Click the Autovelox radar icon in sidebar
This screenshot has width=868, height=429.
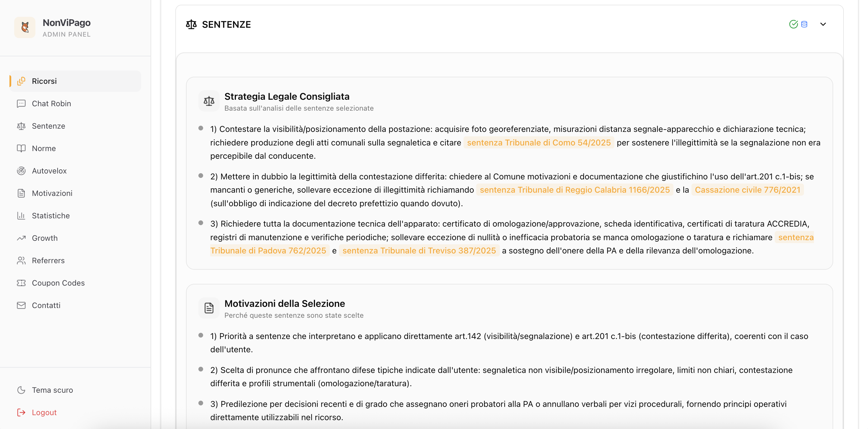(x=21, y=171)
